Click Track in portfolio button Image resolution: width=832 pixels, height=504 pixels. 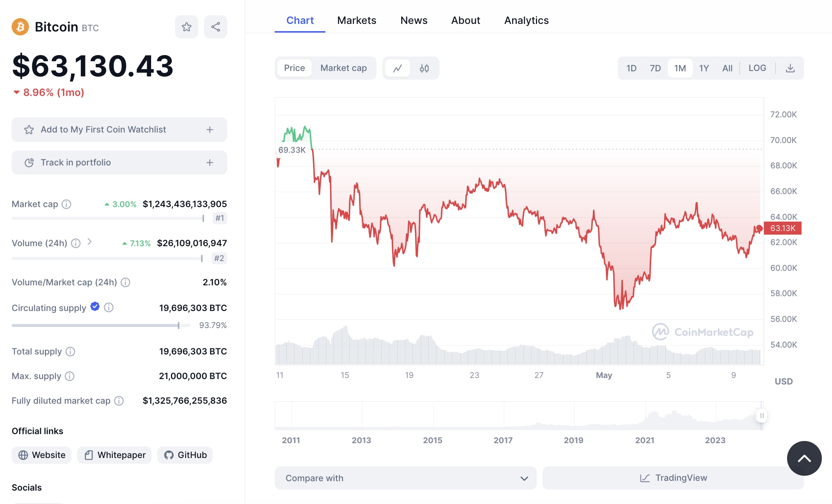point(119,163)
